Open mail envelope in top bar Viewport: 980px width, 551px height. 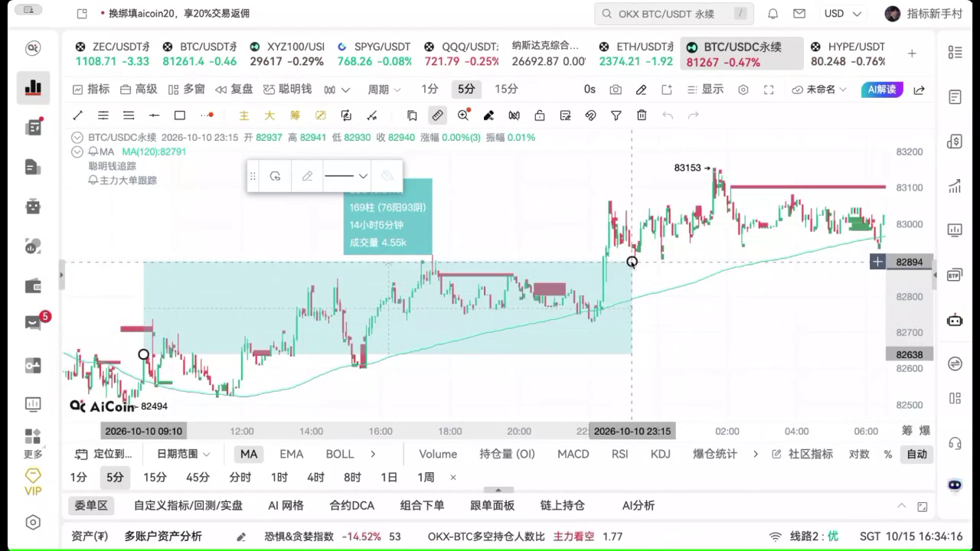(799, 14)
